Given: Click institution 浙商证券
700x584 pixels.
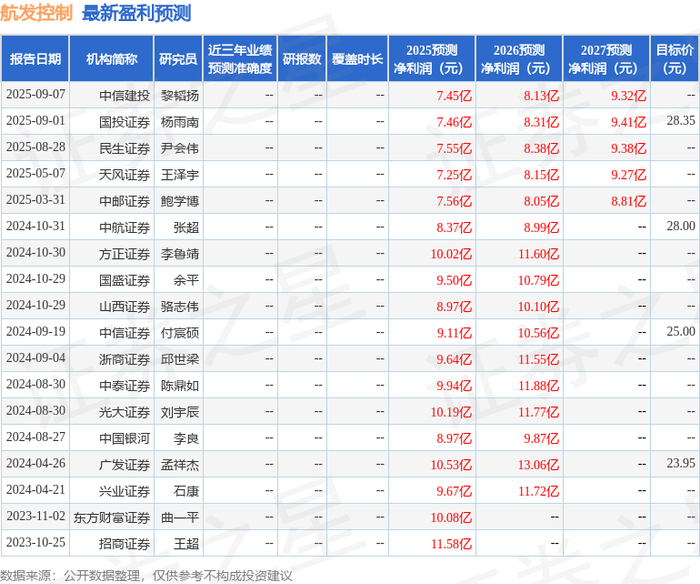Looking at the screenshot, I should tap(125, 359).
